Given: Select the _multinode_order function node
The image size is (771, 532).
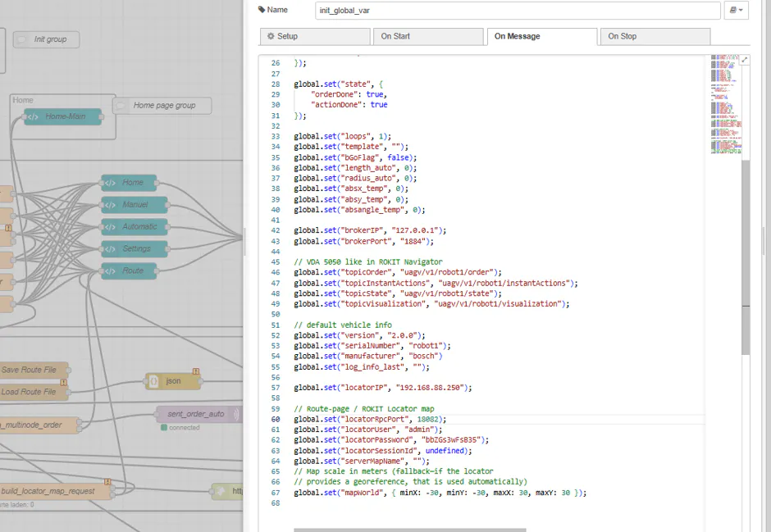Looking at the screenshot, I should (39, 425).
